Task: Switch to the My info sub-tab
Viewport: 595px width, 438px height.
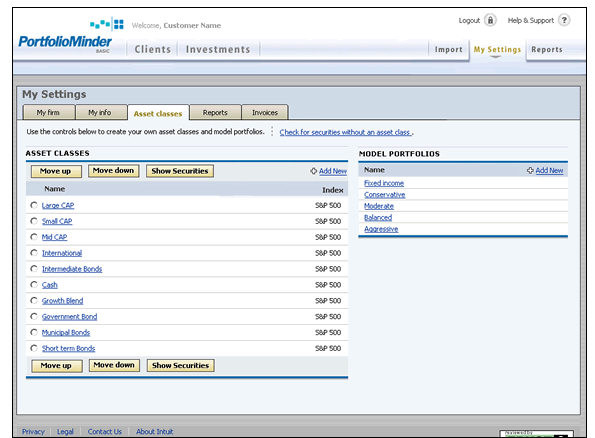Action: (x=100, y=112)
